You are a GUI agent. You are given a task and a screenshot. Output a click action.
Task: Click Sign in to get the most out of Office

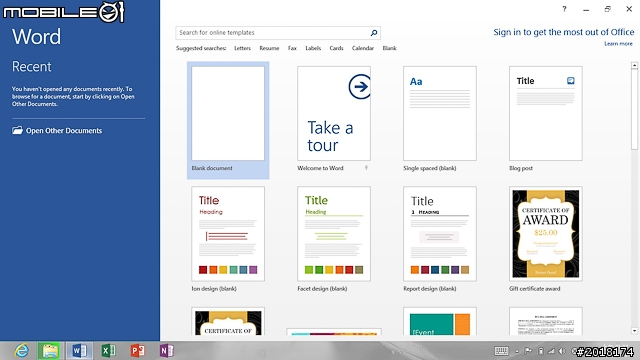[x=564, y=32]
